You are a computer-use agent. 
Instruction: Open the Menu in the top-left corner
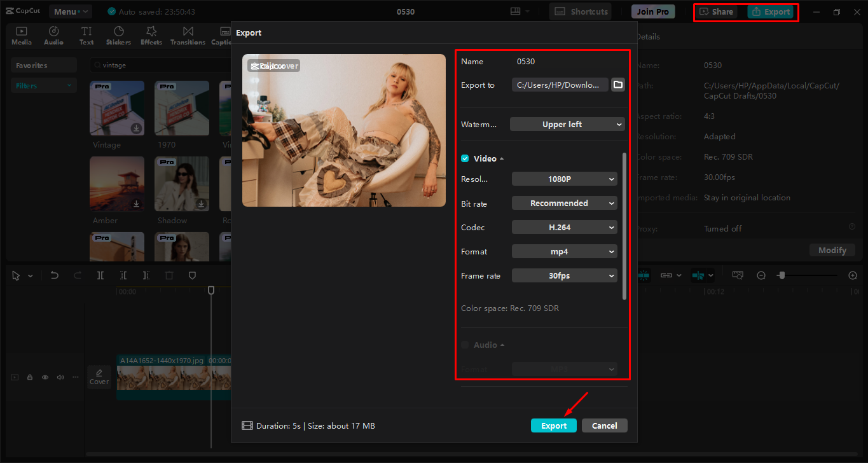(70, 11)
